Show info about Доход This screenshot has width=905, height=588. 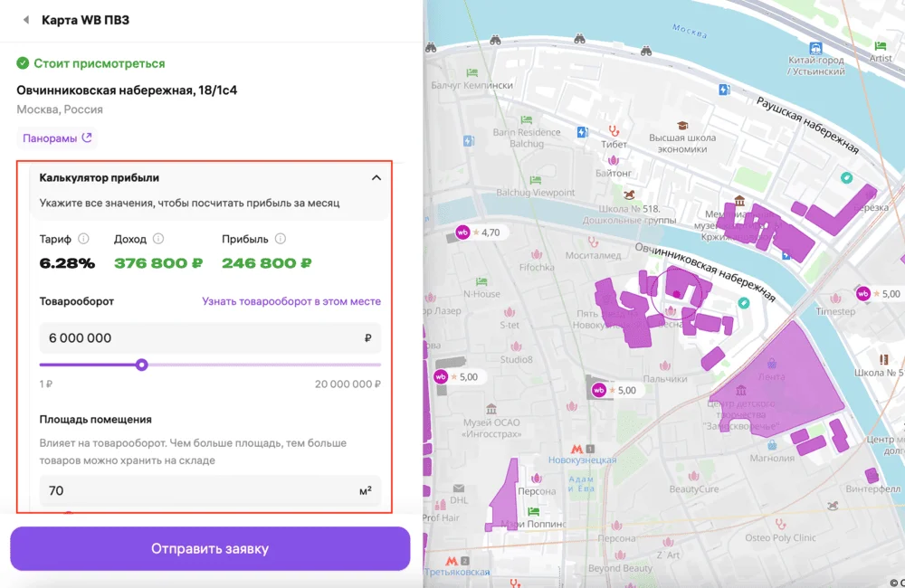click(158, 238)
